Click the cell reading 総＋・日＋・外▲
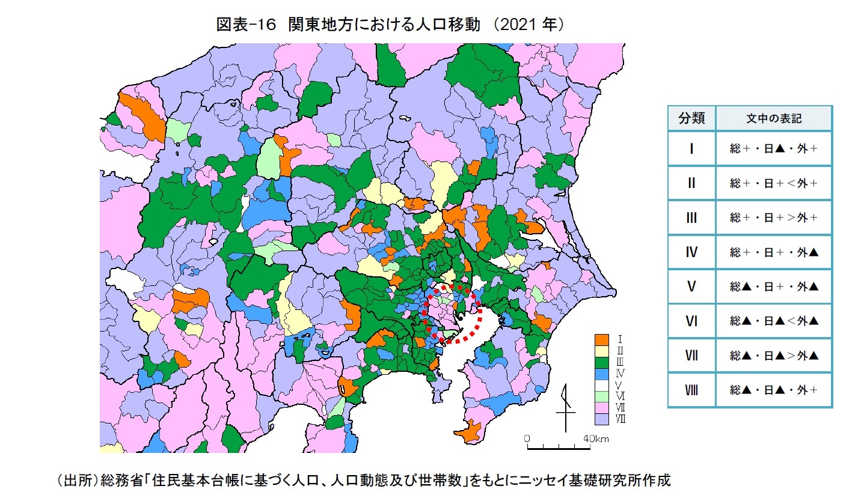Viewport: 864px width, 504px height. (x=774, y=252)
